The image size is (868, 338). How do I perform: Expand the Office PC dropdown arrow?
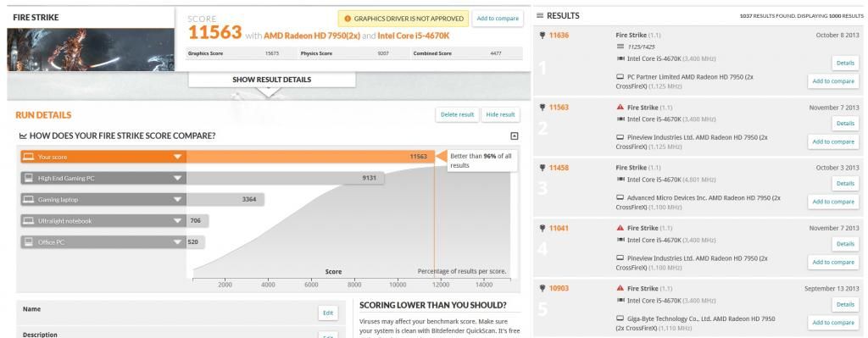point(177,241)
